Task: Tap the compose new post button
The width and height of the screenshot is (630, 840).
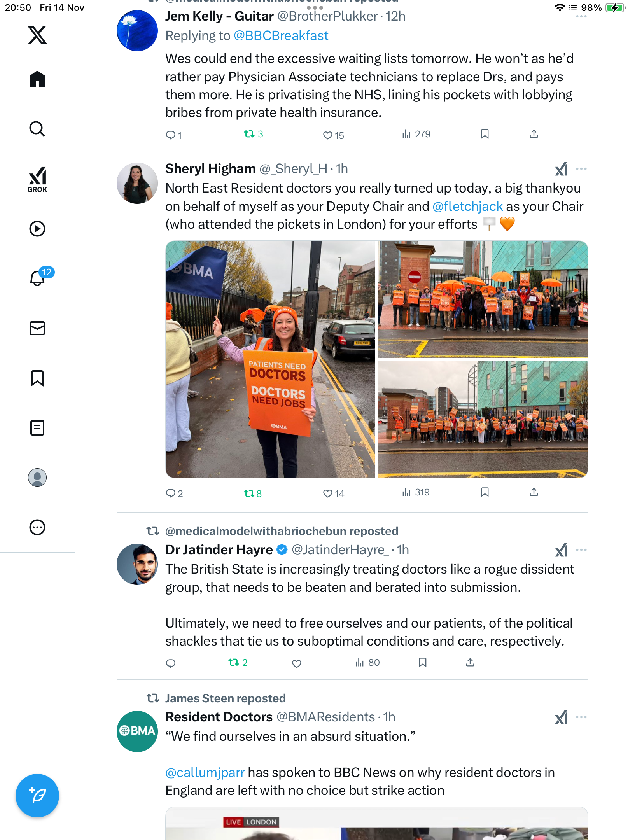Action: coord(37,796)
